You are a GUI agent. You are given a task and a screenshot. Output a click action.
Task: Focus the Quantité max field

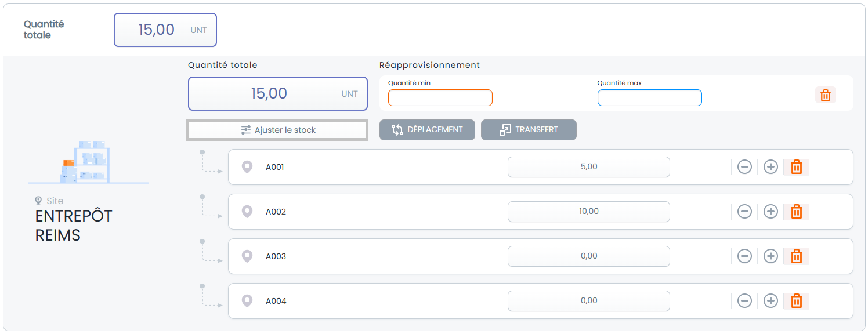650,98
